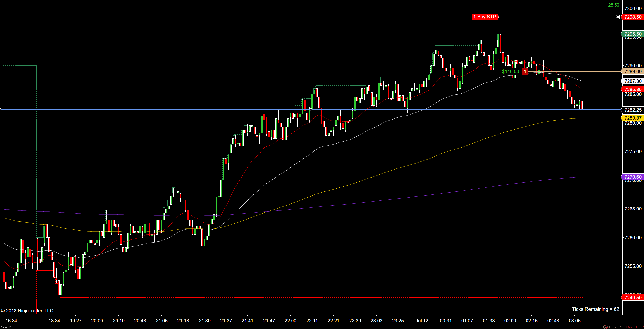
Task: Click the Jul 12 date axis label
Action: click(422, 321)
